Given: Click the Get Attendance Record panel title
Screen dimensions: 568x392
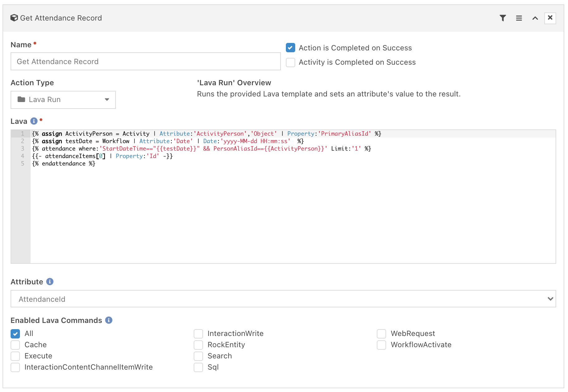Looking at the screenshot, I should [x=61, y=18].
